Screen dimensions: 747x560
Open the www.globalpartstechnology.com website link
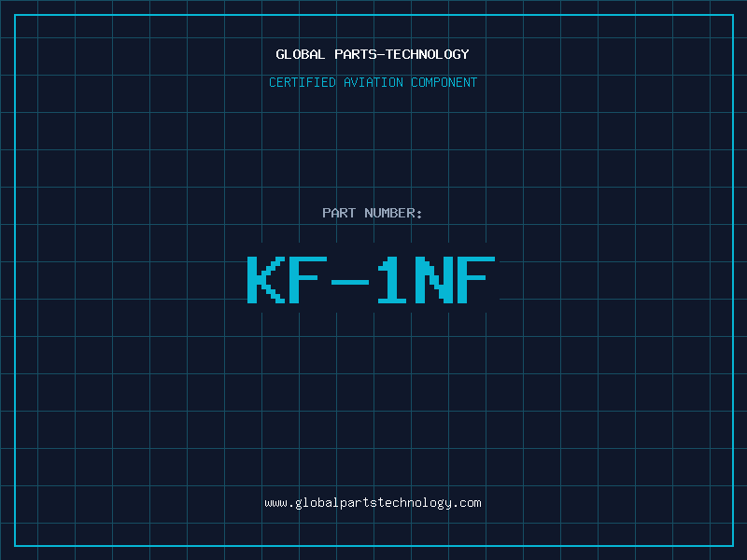point(373,503)
